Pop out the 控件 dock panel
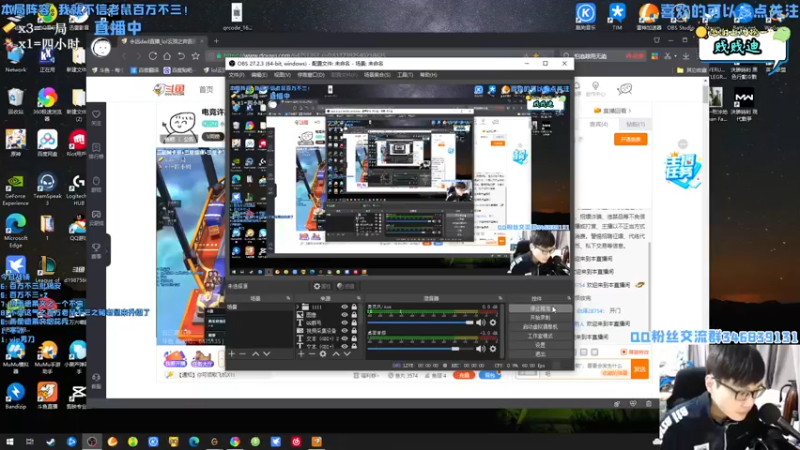Image resolution: width=800 pixels, height=450 pixels. pos(569,298)
